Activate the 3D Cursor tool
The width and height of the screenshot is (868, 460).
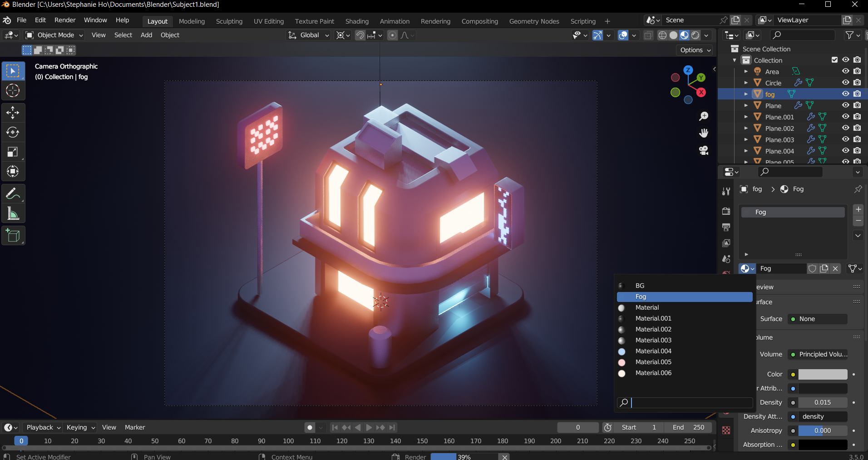(x=13, y=90)
